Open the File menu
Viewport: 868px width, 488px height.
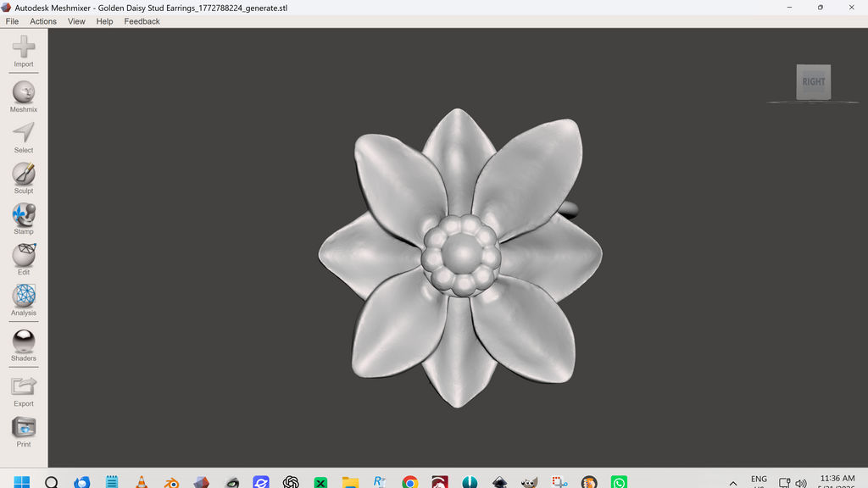(x=12, y=21)
